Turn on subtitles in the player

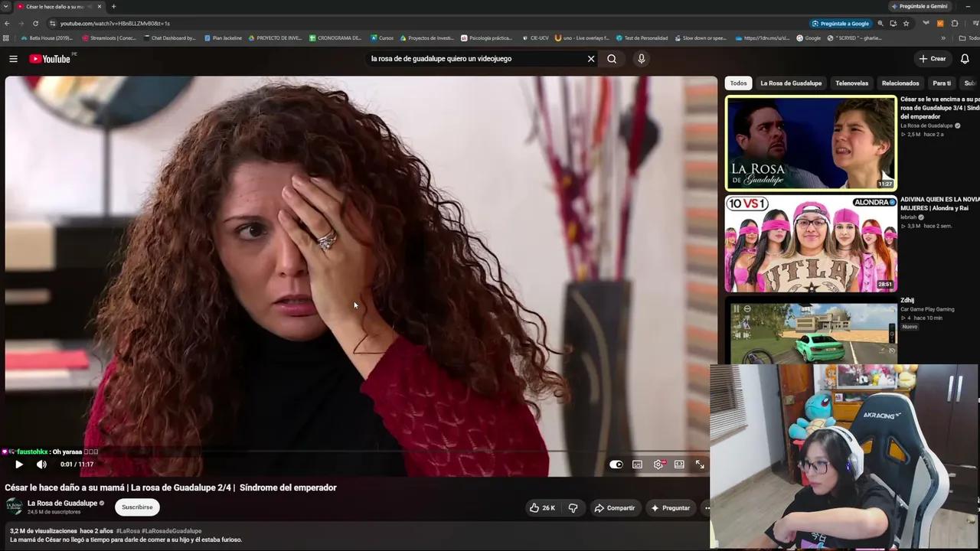pyautogui.click(x=637, y=465)
